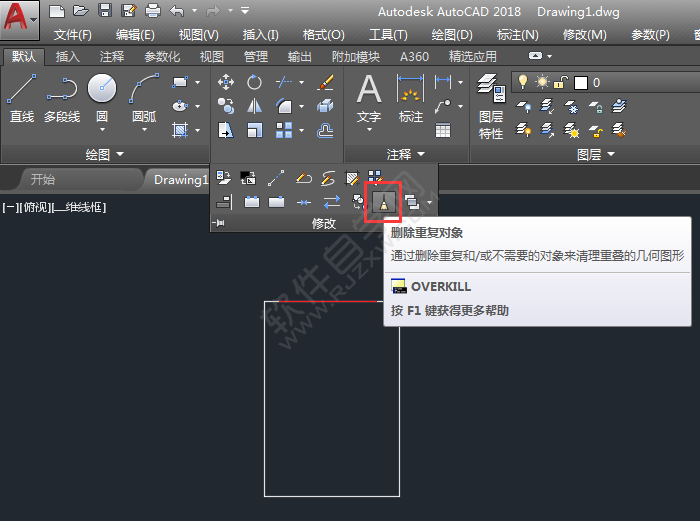Open the 编辑(E) menu
This screenshot has width=700, height=521.
(135, 35)
